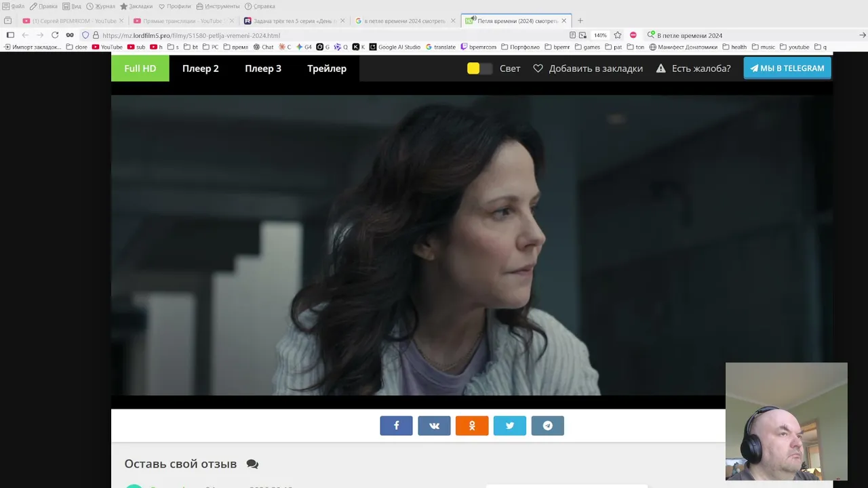Open the "Файл" menu
The width and height of the screenshot is (868, 488).
click(x=14, y=6)
